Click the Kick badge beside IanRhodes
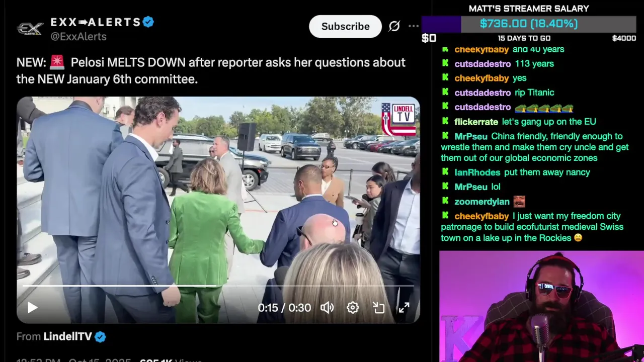 (x=445, y=172)
